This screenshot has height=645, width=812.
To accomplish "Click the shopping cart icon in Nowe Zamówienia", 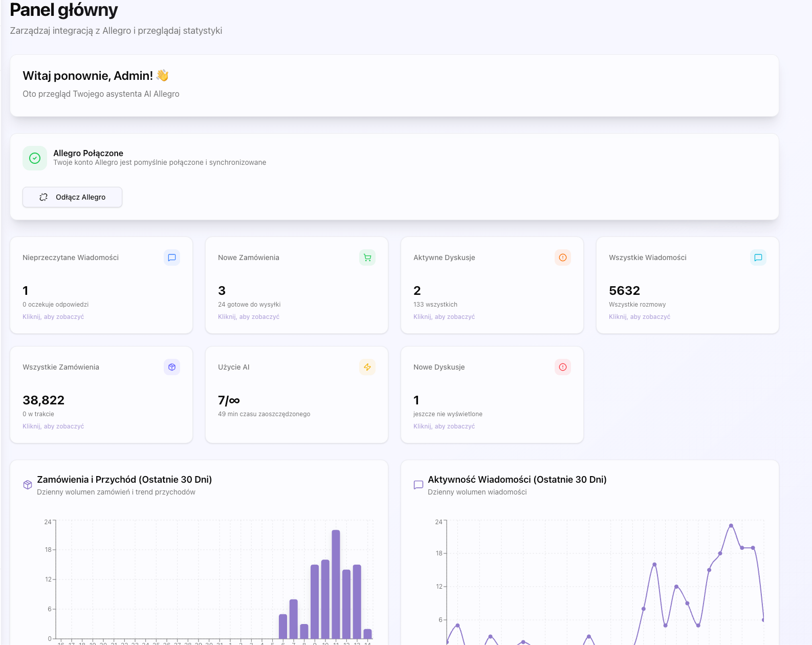I will coord(367,257).
